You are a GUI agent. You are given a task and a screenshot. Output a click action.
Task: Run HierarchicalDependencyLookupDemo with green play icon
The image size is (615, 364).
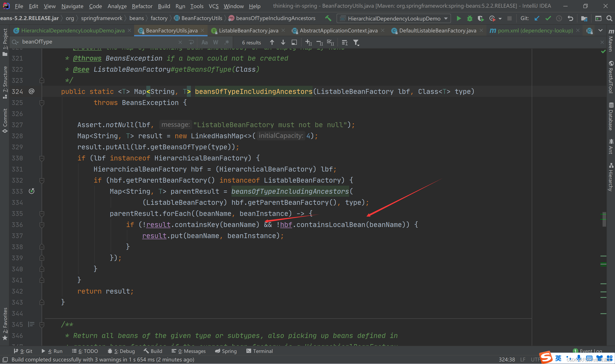(x=458, y=18)
